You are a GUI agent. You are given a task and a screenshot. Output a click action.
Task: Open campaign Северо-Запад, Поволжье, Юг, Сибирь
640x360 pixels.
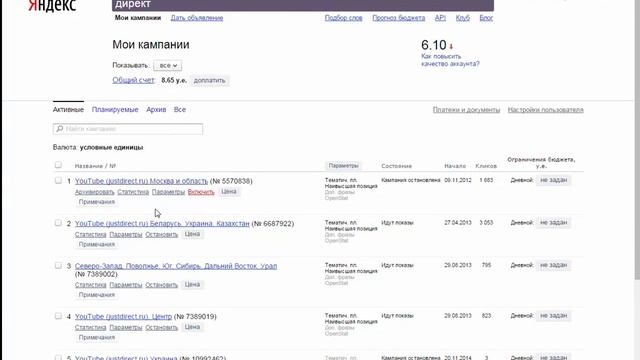click(176, 266)
